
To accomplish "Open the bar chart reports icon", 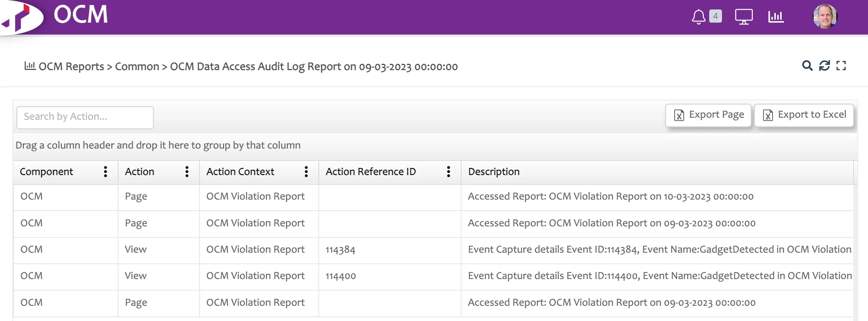I will tap(776, 17).
